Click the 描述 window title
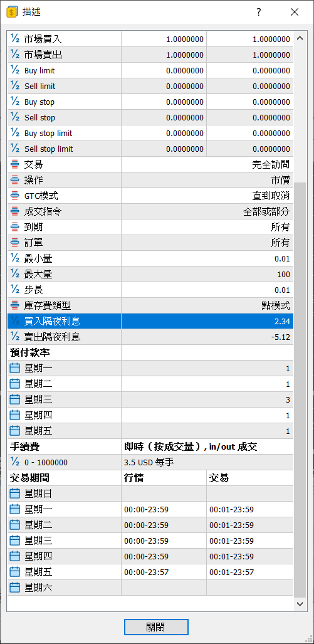314x644 pixels. coord(31,12)
